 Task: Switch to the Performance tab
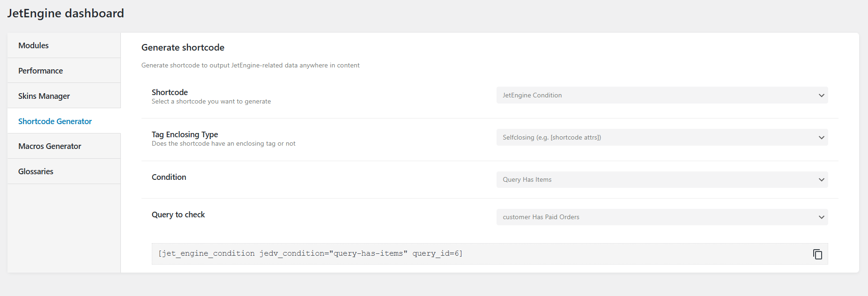[64, 71]
